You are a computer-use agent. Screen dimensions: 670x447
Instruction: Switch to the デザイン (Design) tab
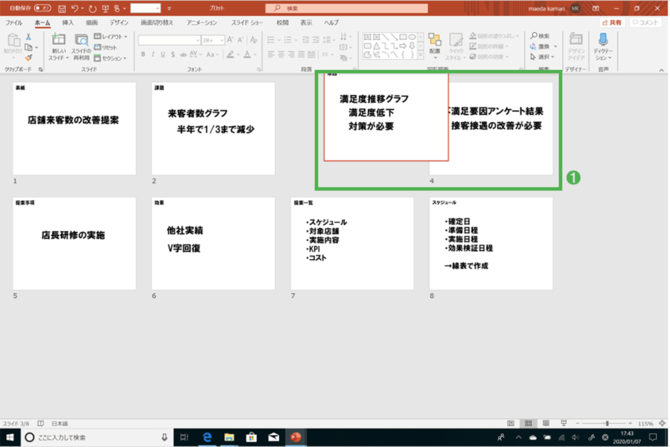(x=118, y=23)
